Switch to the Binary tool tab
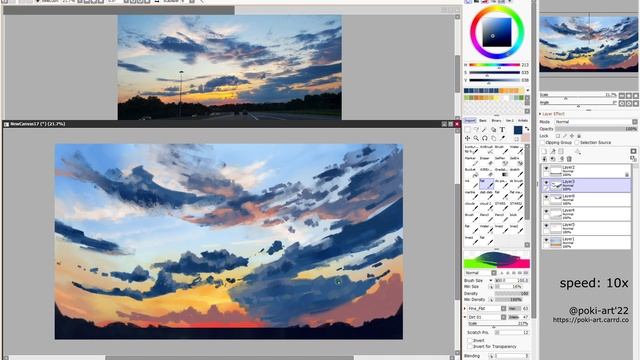The height and width of the screenshot is (360, 640). (x=496, y=120)
